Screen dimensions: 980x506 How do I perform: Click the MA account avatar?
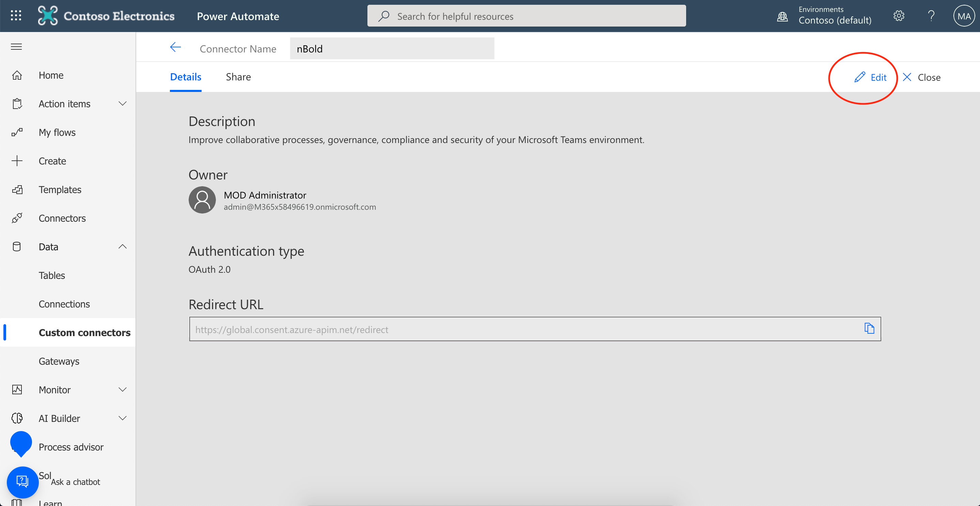[964, 16]
